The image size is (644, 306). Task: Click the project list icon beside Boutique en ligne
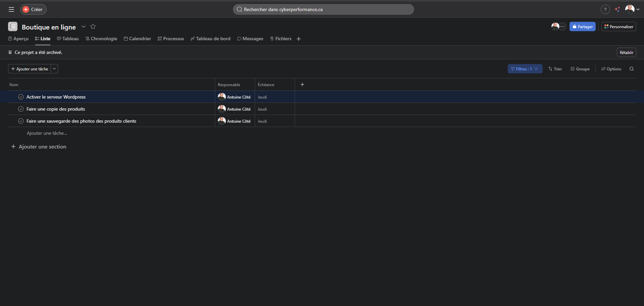[x=13, y=26]
